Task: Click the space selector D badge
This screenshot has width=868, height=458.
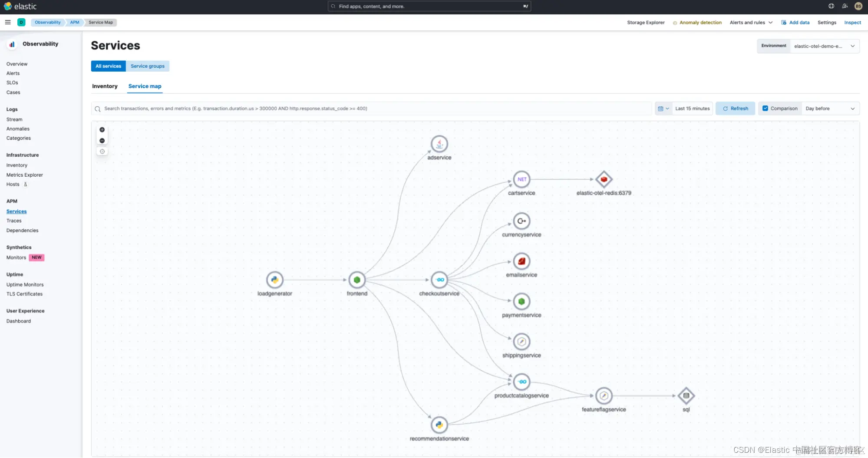Action: tap(21, 22)
